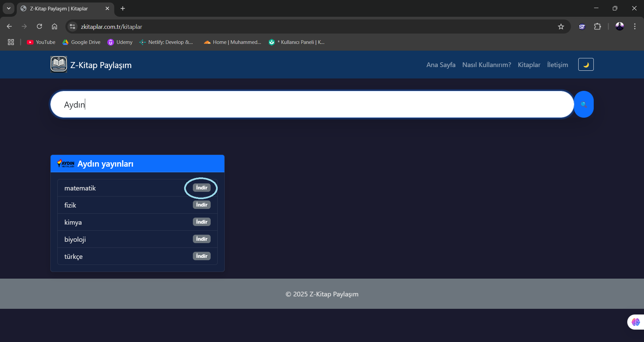The width and height of the screenshot is (644, 342).
Task: Open the Chrome profile avatar
Action: (620, 26)
